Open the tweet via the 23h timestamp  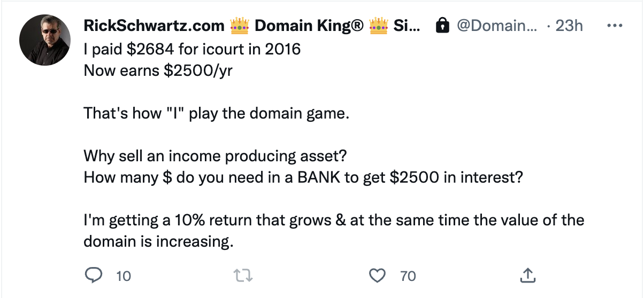tap(569, 26)
